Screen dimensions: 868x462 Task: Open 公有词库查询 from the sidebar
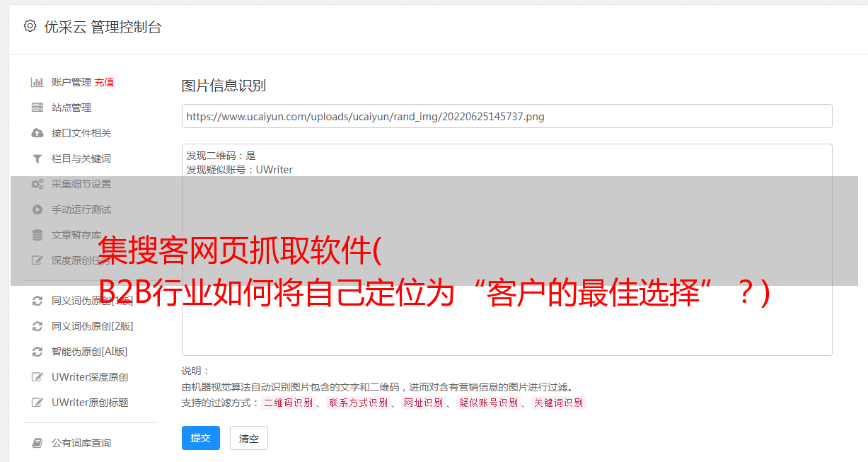pos(83,443)
